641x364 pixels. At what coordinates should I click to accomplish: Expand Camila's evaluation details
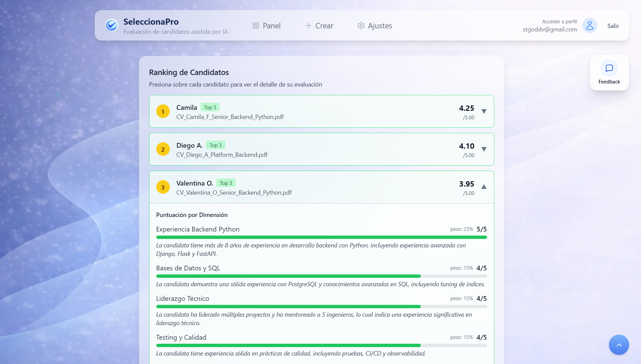point(484,112)
